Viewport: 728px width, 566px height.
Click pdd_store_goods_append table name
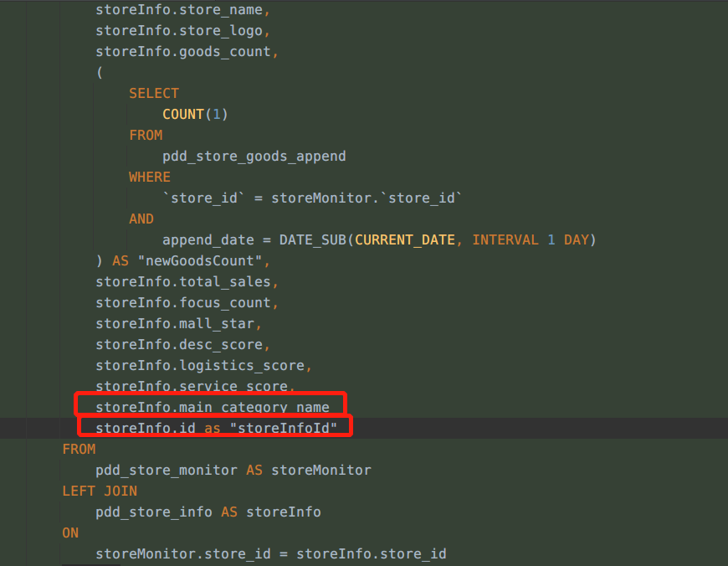coord(254,156)
